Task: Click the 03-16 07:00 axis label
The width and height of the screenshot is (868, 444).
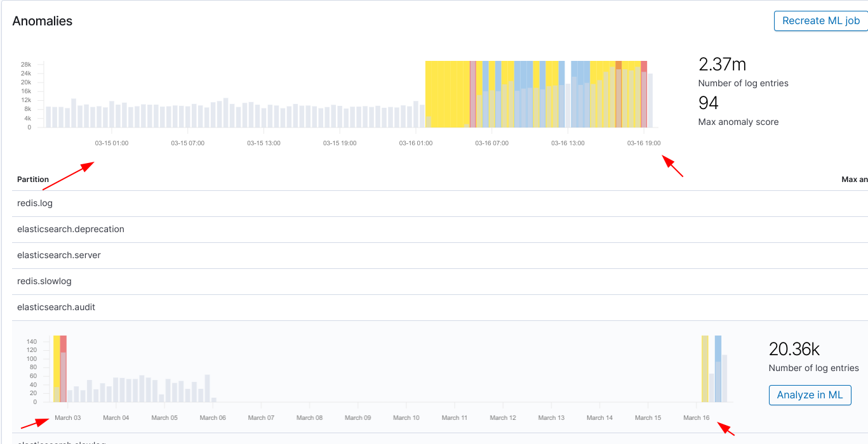Action: coord(492,143)
